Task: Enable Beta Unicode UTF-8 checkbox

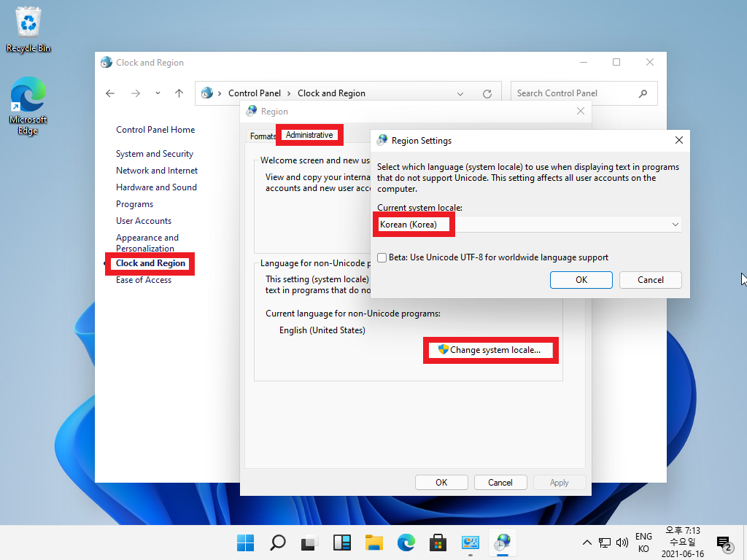Action: click(382, 257)
